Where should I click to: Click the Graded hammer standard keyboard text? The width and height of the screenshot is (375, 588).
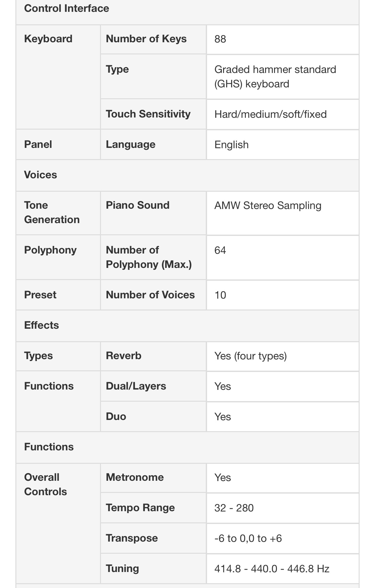(275, 77)
